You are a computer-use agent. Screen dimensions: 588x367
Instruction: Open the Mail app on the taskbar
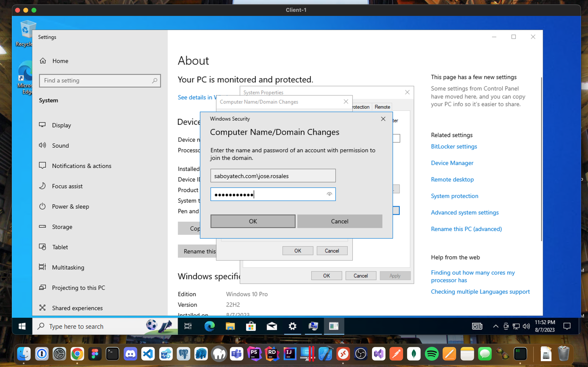coord(272,326)
